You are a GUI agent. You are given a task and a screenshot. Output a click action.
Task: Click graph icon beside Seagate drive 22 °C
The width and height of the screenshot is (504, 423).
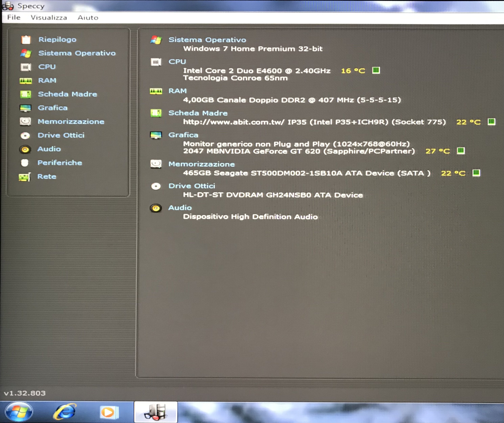tap(476, 173)
